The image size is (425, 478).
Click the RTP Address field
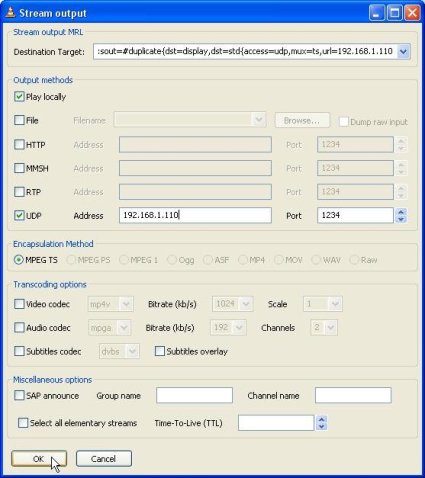[195, 192]
